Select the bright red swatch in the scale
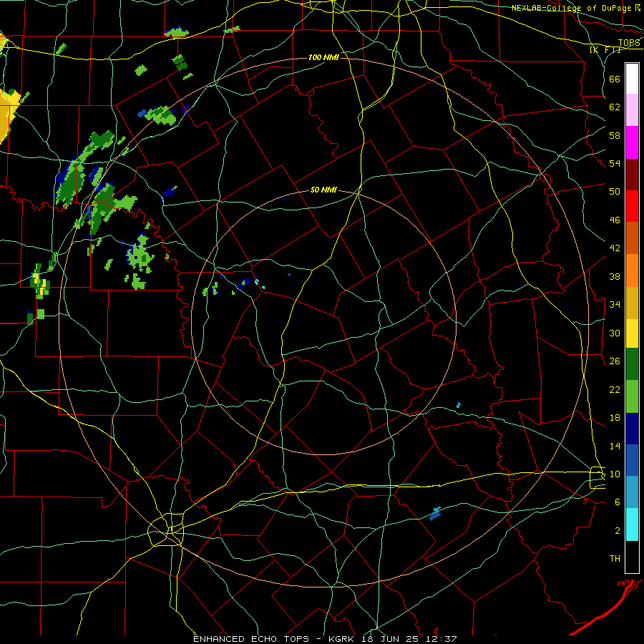 coord(632,206)
